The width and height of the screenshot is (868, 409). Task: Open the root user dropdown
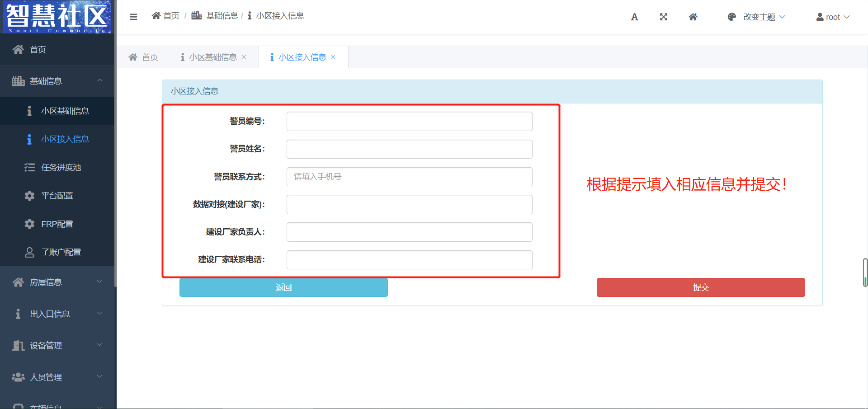833,17
